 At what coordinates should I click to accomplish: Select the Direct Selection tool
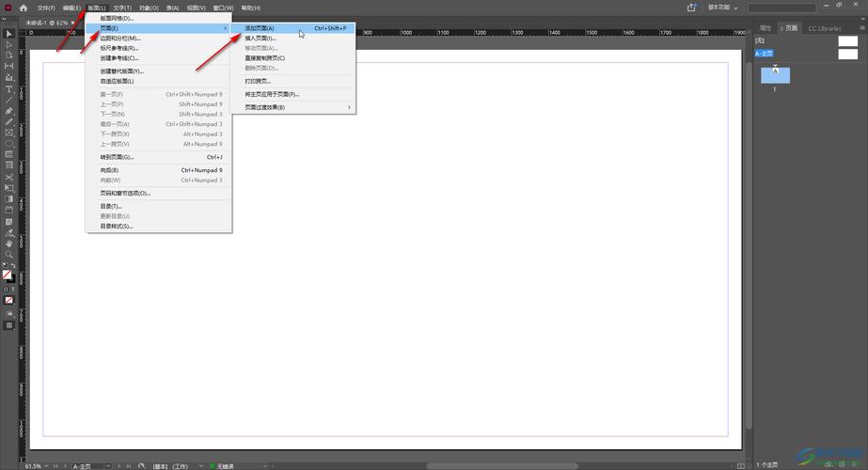pyautogui.click(x=8, y=44)
